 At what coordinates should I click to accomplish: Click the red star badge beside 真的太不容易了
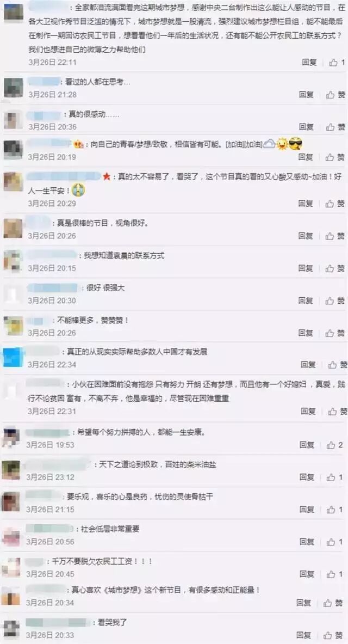(106, 177)
